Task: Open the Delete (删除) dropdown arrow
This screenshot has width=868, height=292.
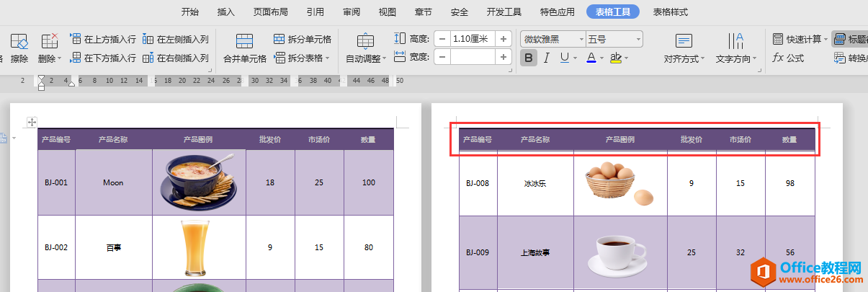Action: [59, 58]
